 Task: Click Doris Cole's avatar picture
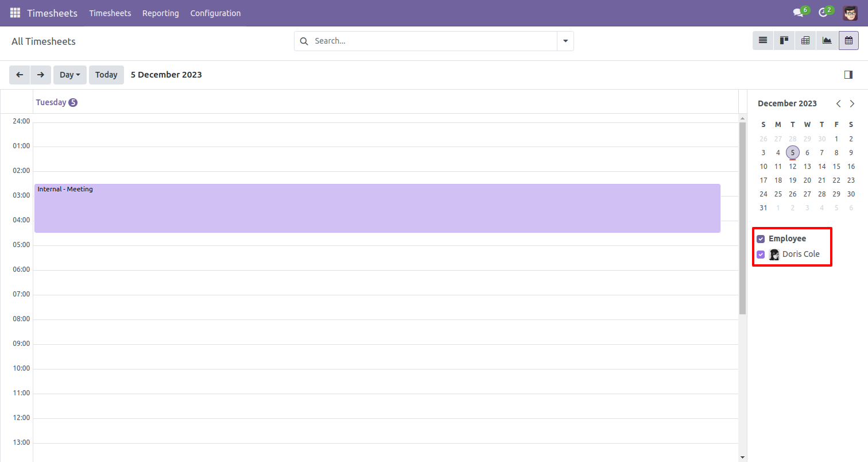(774, 255)
